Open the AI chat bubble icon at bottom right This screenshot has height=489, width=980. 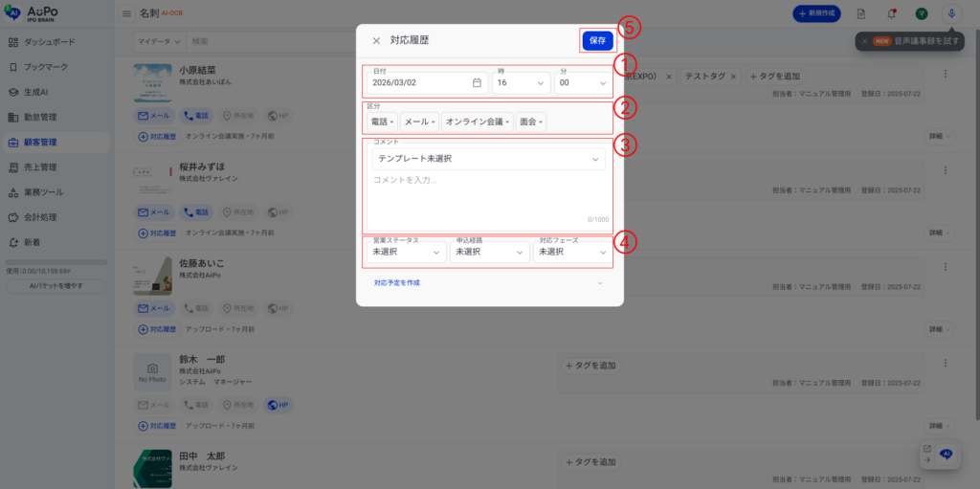(x=946, y=455)
